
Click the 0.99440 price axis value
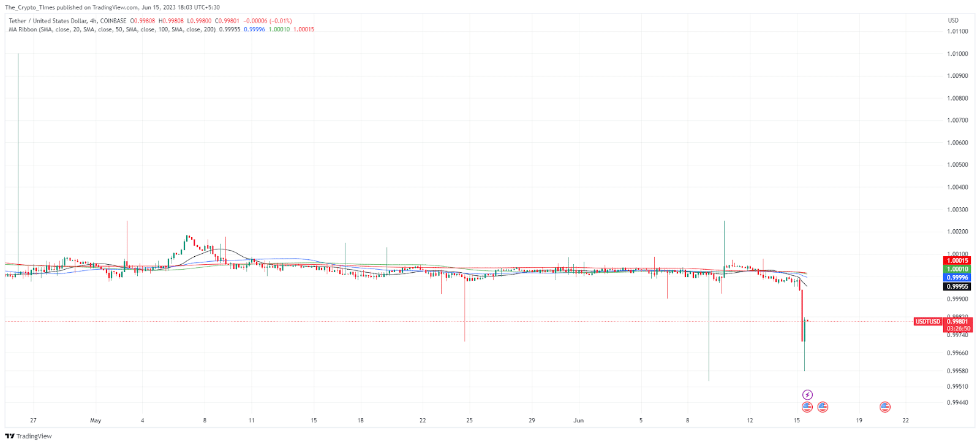point(958,403)
